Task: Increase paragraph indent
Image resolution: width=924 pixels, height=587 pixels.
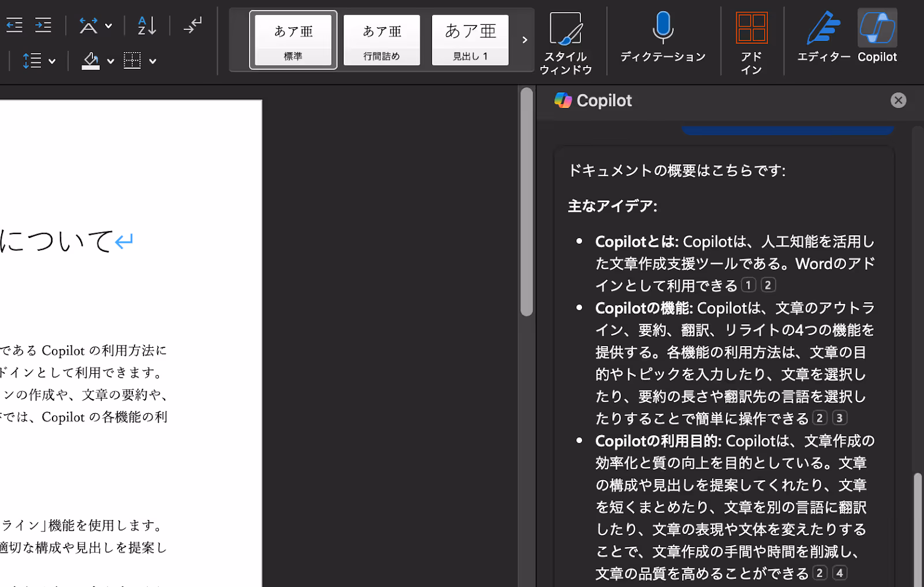Action: pyautogui.click(x=43, y=25)
